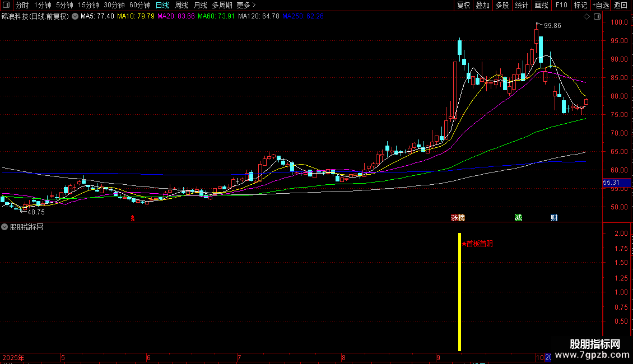Viewport: 633px width, 364px height.
Task: Click 叠加 overlay button
Action: (482, 5)
